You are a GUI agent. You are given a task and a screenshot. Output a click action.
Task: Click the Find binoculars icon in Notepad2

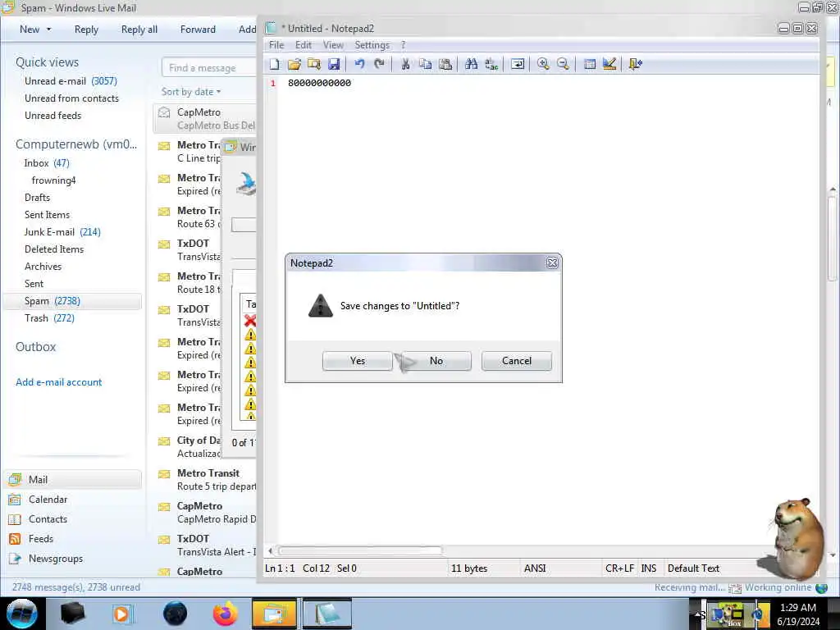[x=472, y=64]
